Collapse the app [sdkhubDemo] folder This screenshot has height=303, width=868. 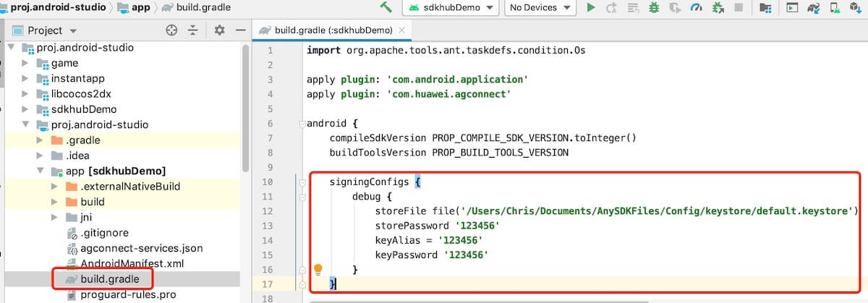point(40,171)
